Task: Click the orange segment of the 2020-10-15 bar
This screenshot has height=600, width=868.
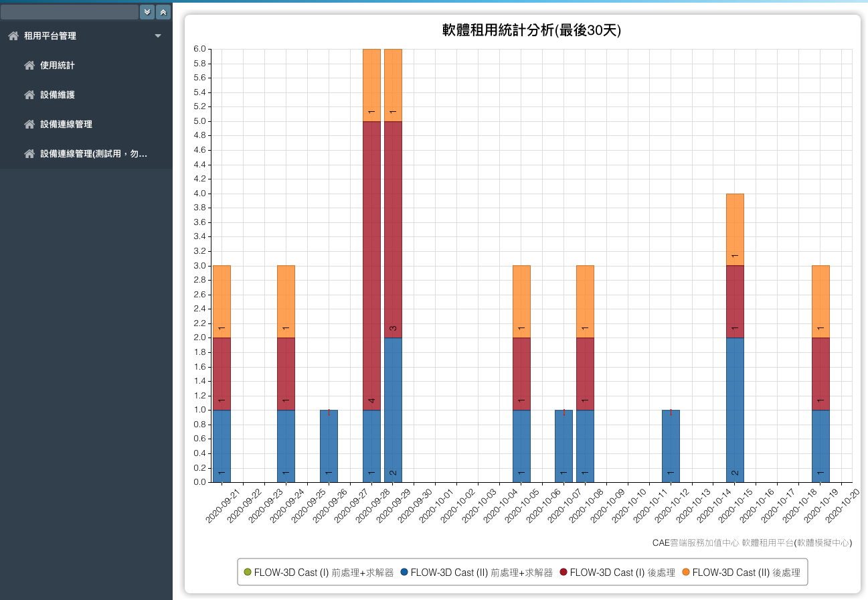Action: click(735, 230)
